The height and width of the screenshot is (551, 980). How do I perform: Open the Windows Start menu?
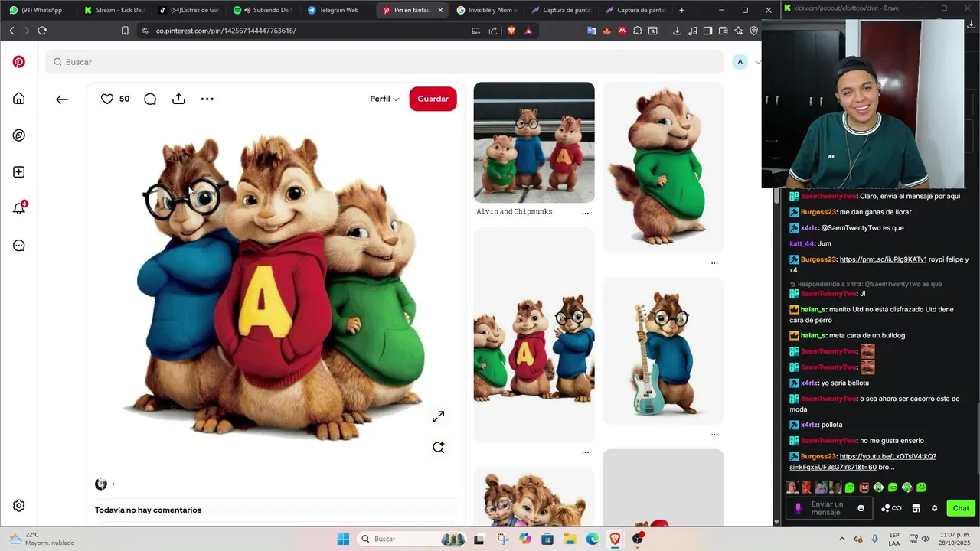[x=343, y=539]
